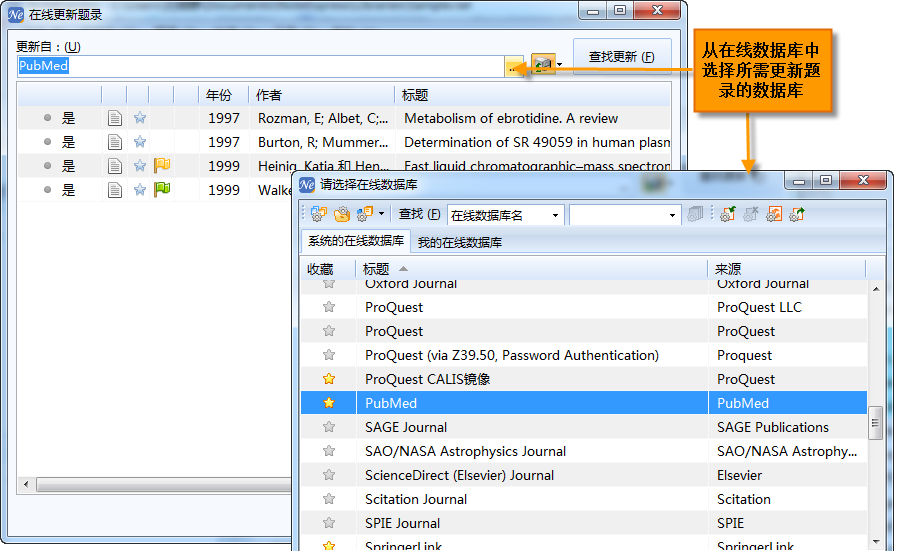Image resolution: width=900 pixels, height=551 pixels.
Task: Click the last gear icon with export arrow
Action: pos(797,214)
